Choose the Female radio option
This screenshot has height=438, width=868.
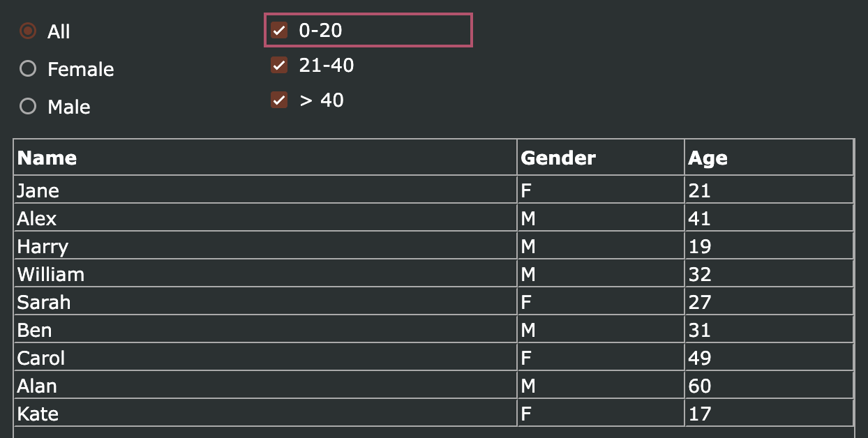coord(28,69)
